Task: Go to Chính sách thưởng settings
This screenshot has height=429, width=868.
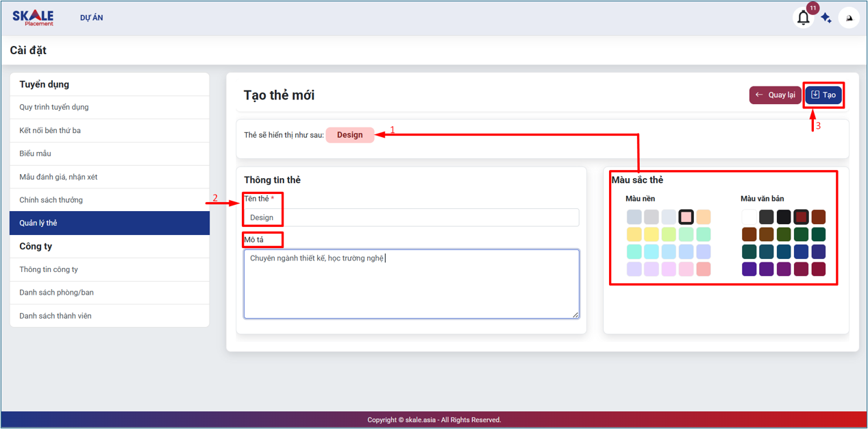Action: [x=51, y=200]
